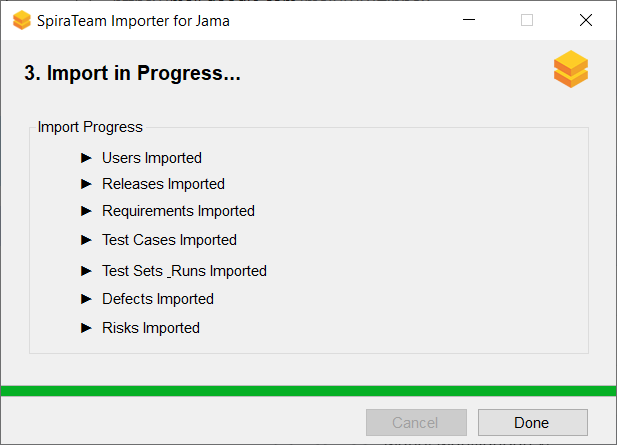Viewport: 617px width, 445px height.
Task: Click the arrow beside Risks Imported
Action: coord(86,328)
